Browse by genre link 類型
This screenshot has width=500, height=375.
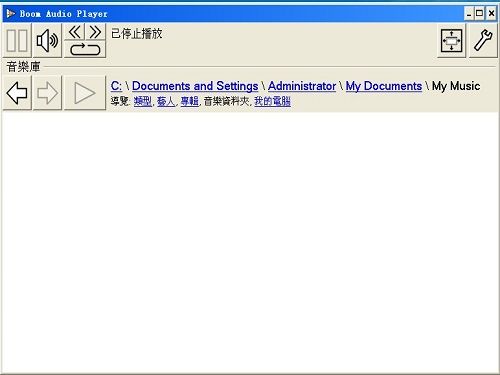click(x=143, y=101)
